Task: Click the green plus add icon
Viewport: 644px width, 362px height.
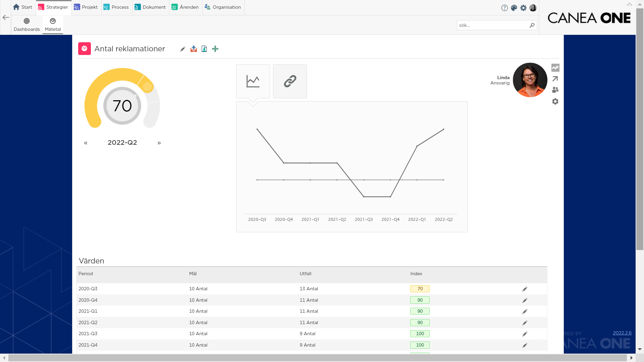Action: click(215, 49)
